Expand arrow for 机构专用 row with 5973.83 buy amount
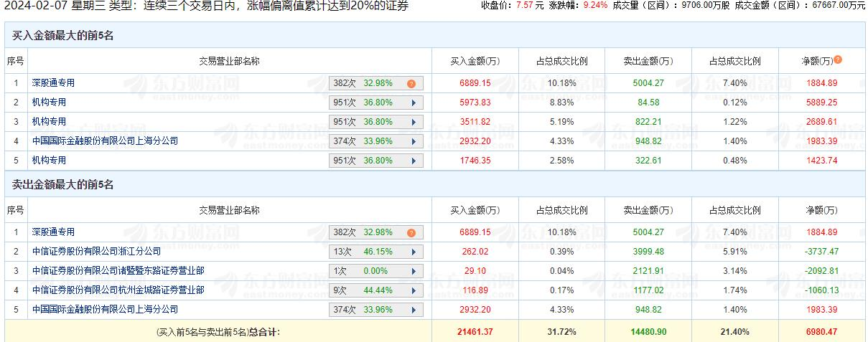Screen dimensions: 868x342 coord(414,103)
